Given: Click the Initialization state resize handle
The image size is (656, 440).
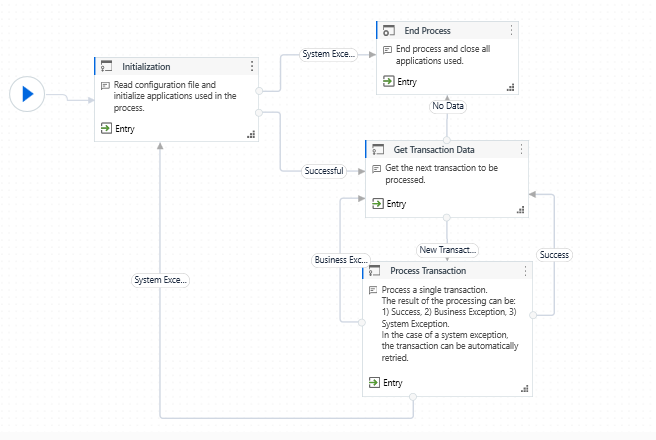Looking at the screenshot, I should (251, 134).
